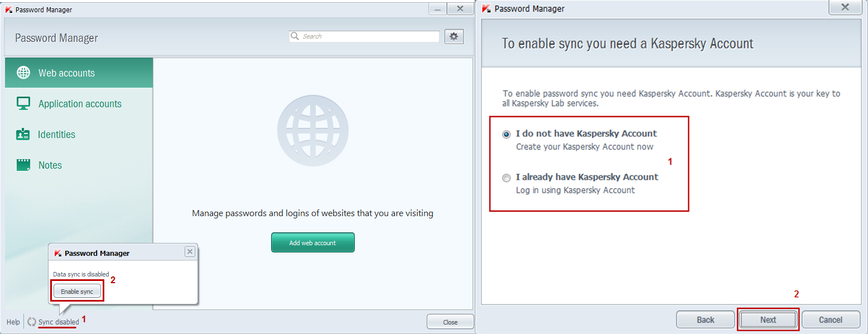Click the Back button

point(705,319)
